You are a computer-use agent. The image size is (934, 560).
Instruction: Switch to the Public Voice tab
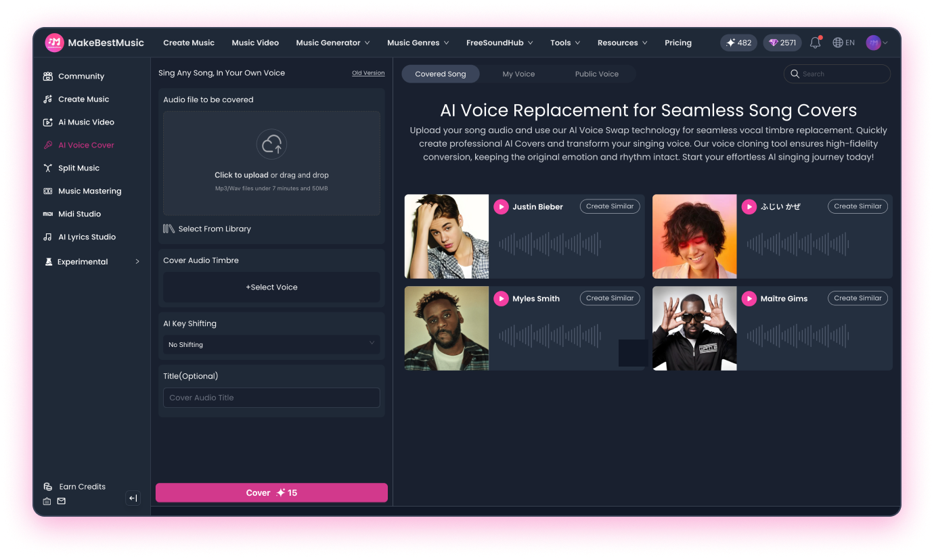(x=597, y=74)
